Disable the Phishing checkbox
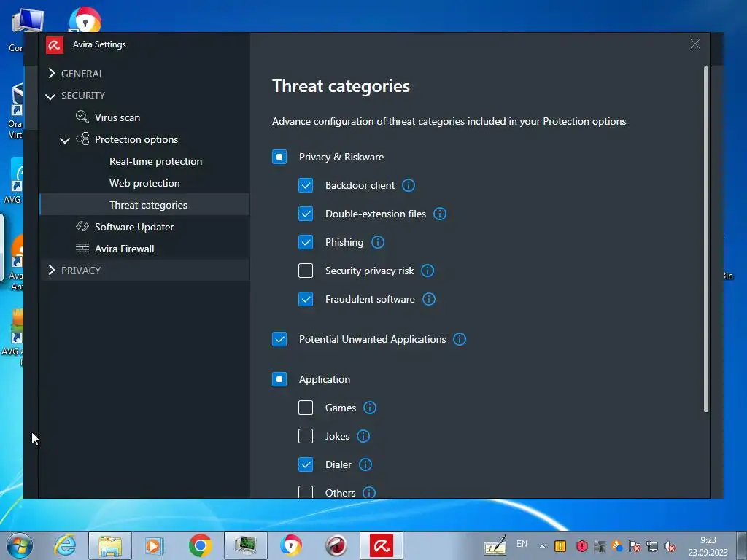 pyautogui.click(x=306, y=242)
